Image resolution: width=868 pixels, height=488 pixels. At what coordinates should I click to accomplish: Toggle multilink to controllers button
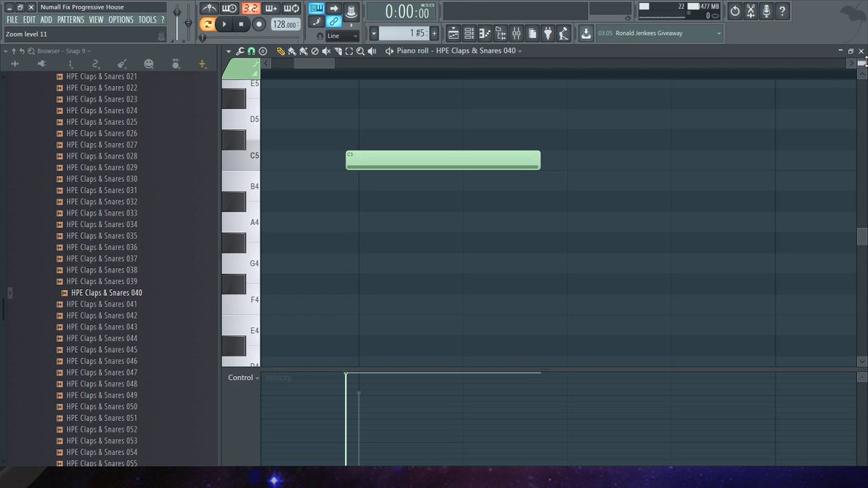pos(333,22)
